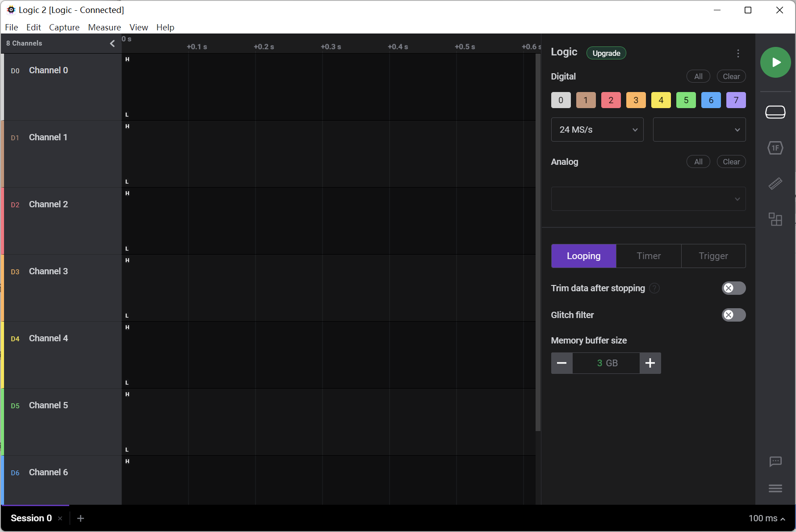The height and width of the screenshot is (532, 796).
Task: Open the Analyzers panel (1F icon)
Action: (775, 148)
